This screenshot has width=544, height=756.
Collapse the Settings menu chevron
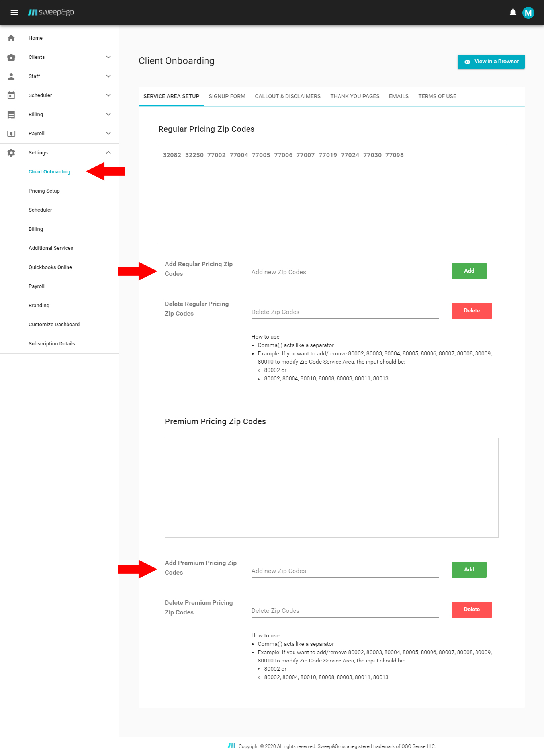(108, 153)
